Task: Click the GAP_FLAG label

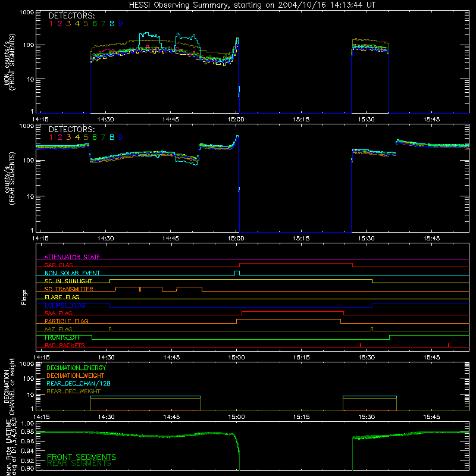Action: click(x=59, y=265)
